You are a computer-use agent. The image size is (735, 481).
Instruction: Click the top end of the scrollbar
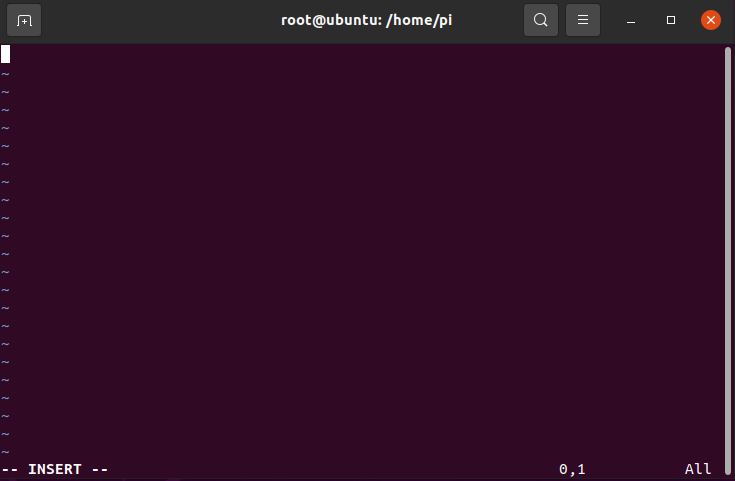(x=728, y=51)
